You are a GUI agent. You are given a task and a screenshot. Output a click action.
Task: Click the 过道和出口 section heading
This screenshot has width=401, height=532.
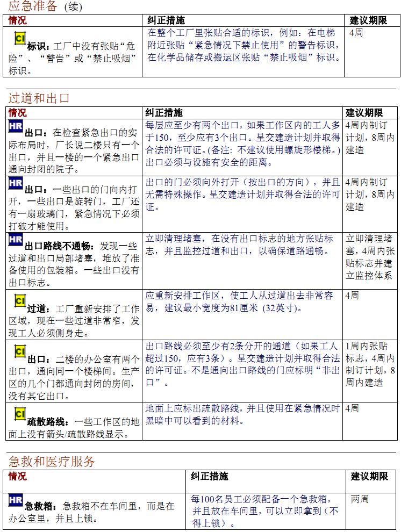[x=39, y=98]
